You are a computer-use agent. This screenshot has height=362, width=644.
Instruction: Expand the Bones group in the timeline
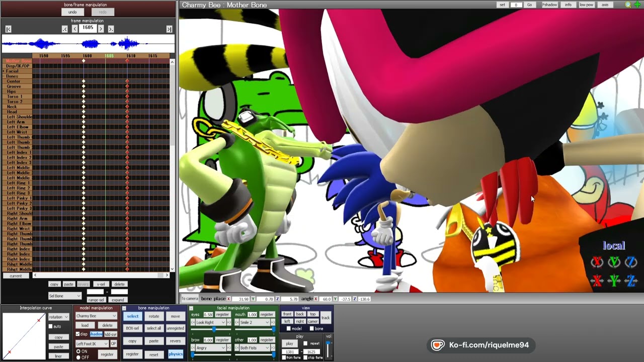click(x=4, y=76)
